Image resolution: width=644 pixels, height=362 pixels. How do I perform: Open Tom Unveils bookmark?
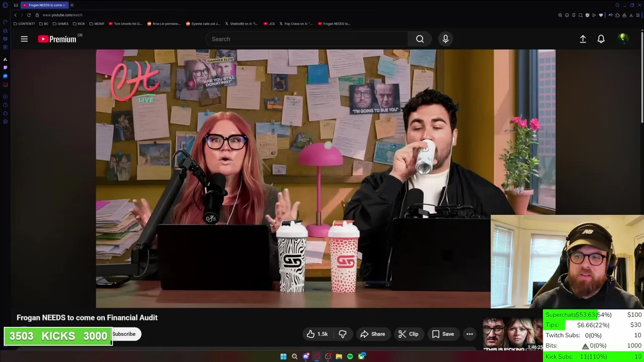125,24
